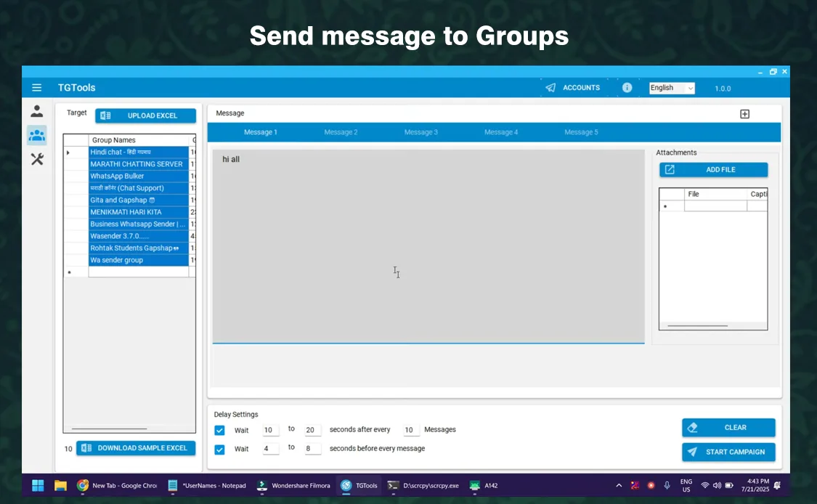
Task: Switch to the Message 5 tab
Action: coord(581,132)
